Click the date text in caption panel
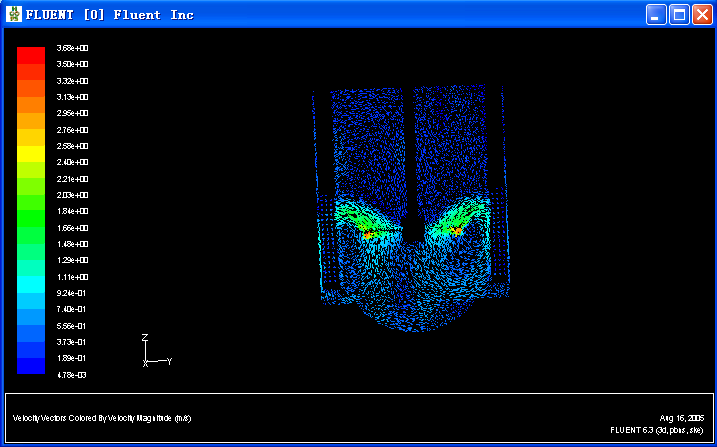717x447 pixels. click(683, 417)
